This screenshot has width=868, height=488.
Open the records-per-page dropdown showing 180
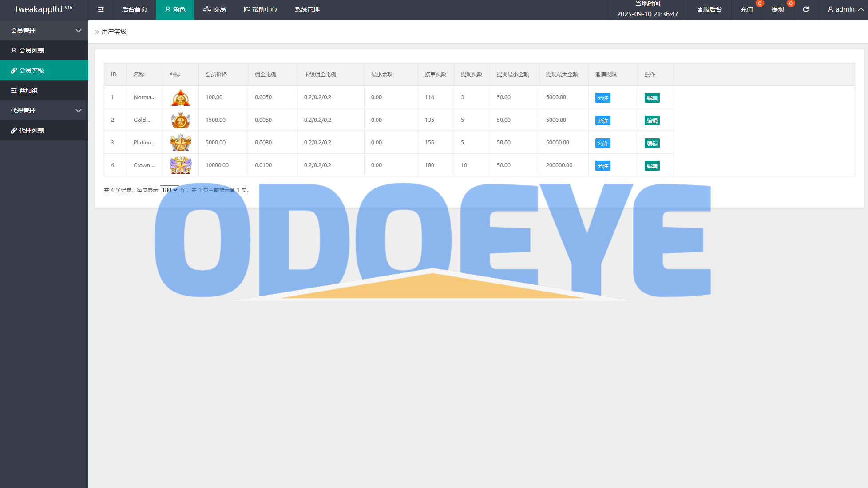[169, 190]
